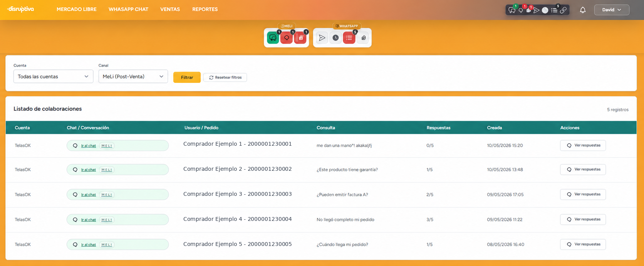View respuestas for Comprador Ejemplo 5
The image size is (644, 266).
(x=583, y=244)
